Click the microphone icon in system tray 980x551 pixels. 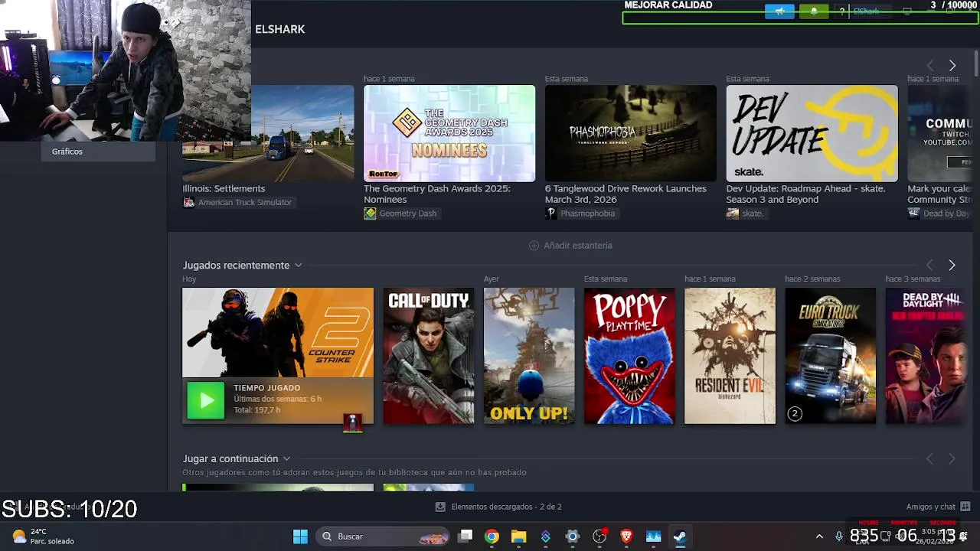[x=839, y=536]
